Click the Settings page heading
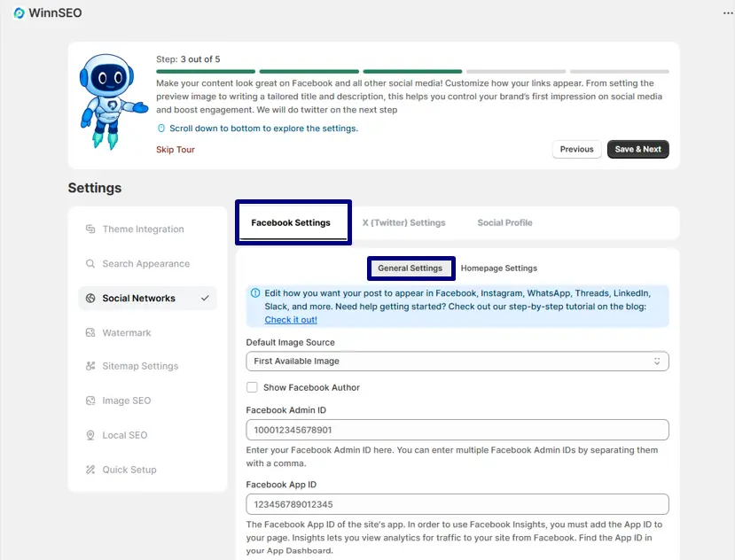 95,188
